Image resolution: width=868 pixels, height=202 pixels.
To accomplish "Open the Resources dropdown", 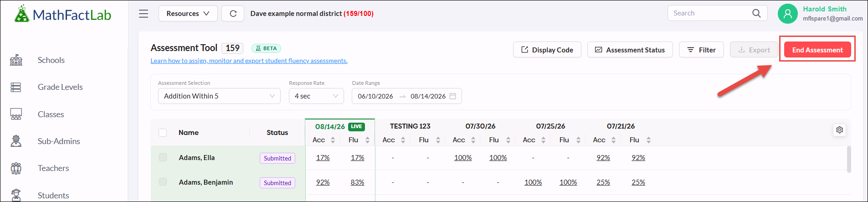I will 188,14.
